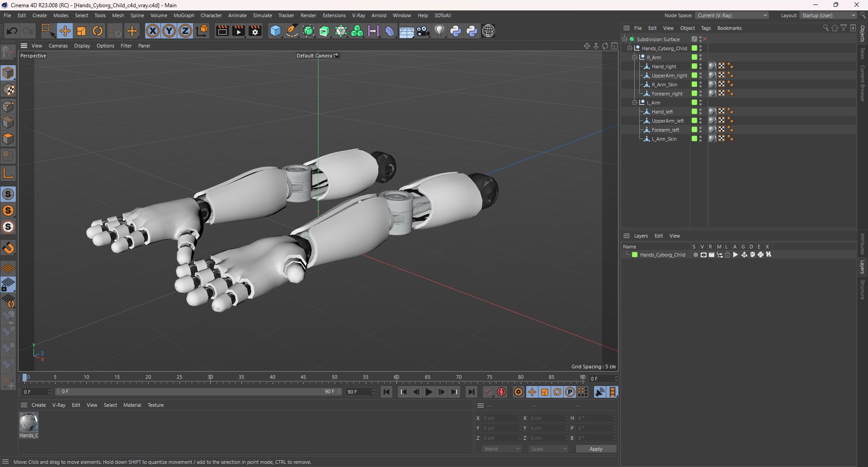This screenshot has width=868, height=467.
Task: Enable Texture mode checkerboard icon
Action: (x=8, y=90)
